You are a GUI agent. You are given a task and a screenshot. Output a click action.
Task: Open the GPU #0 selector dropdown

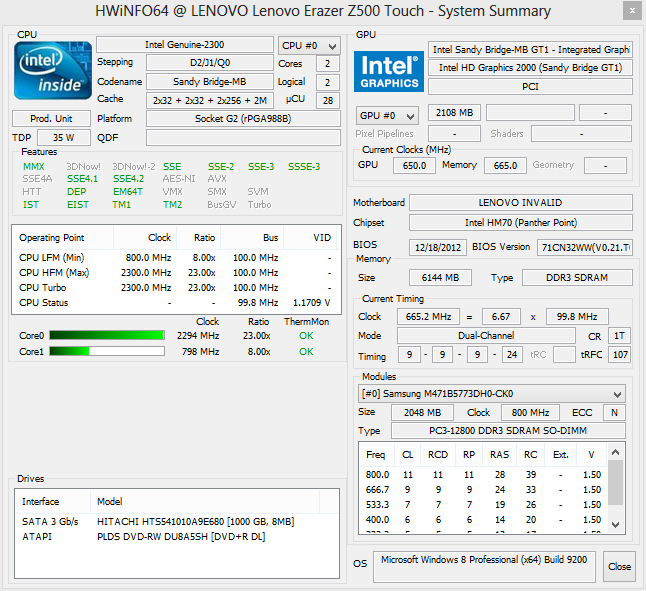(x=387, y=115)
